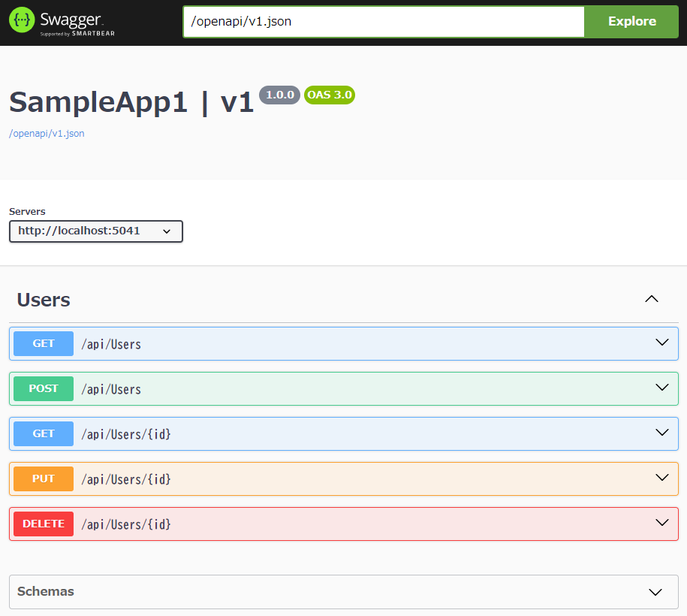The image size is (687, 616).
Task: Click the red DELETE method badge
Action: (44, 524)
